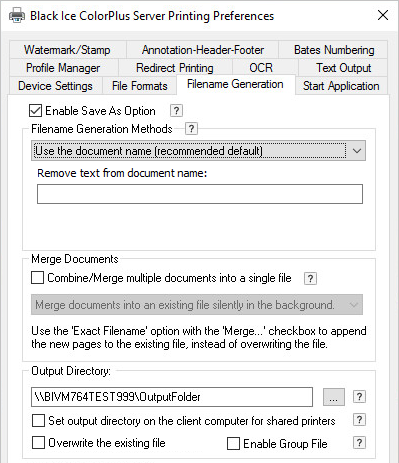Screen dimensions: 399x463
Task: Select the Profile Manager tab
Action: tap(63, 68)
